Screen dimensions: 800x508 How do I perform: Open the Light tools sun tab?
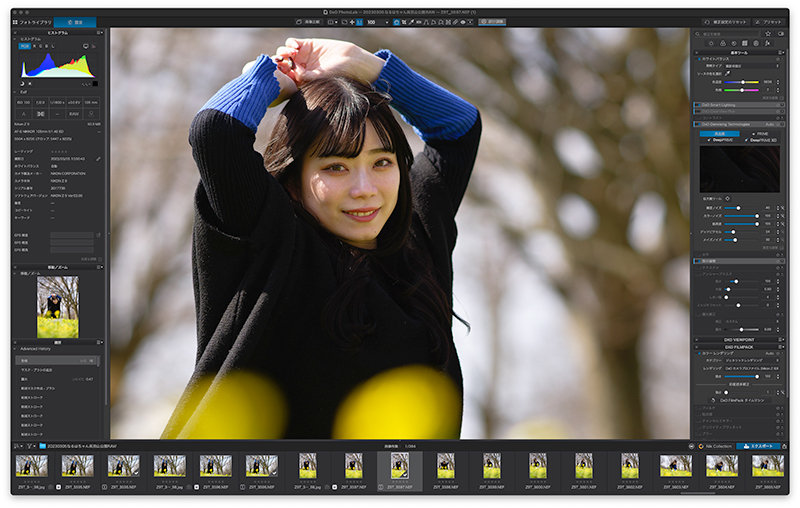[711, 43]
